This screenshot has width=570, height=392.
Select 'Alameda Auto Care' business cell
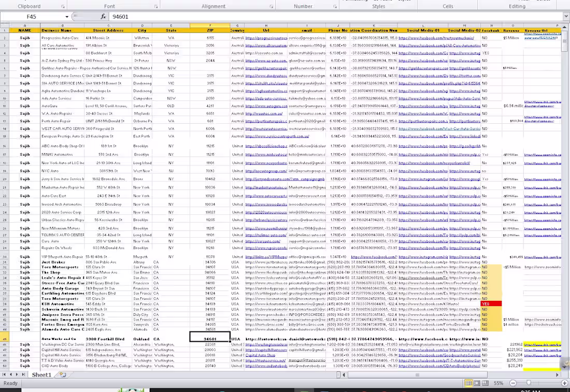pyautogui.click(x=62, y=329)
